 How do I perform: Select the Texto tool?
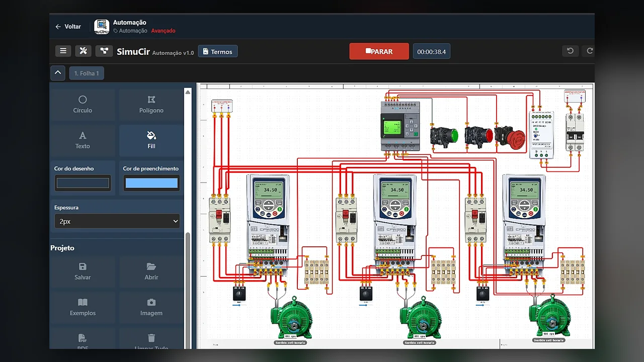point(83,140)
